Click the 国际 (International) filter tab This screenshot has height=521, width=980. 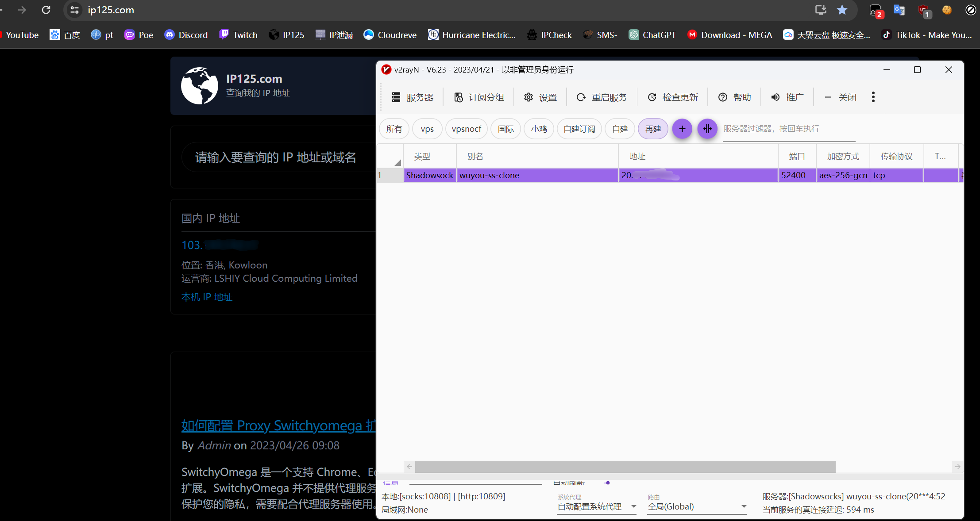(x=505, y=128)
